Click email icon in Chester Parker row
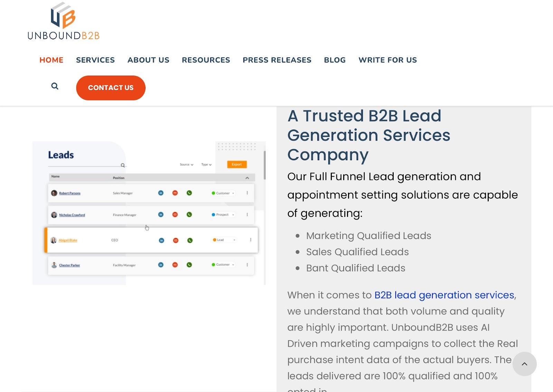Viewport: 553px width, 392px height. tap(175, 265)
